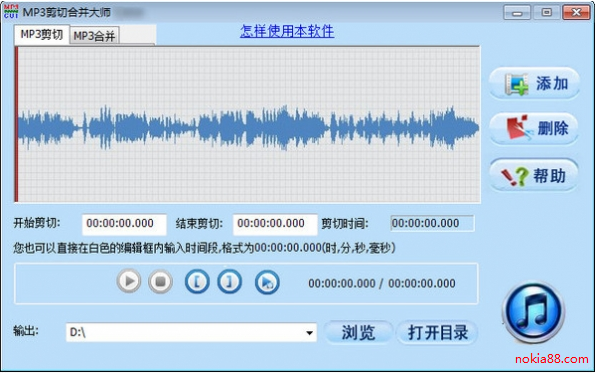
Task: Click the 浏览 browse button
Action: 359,333
